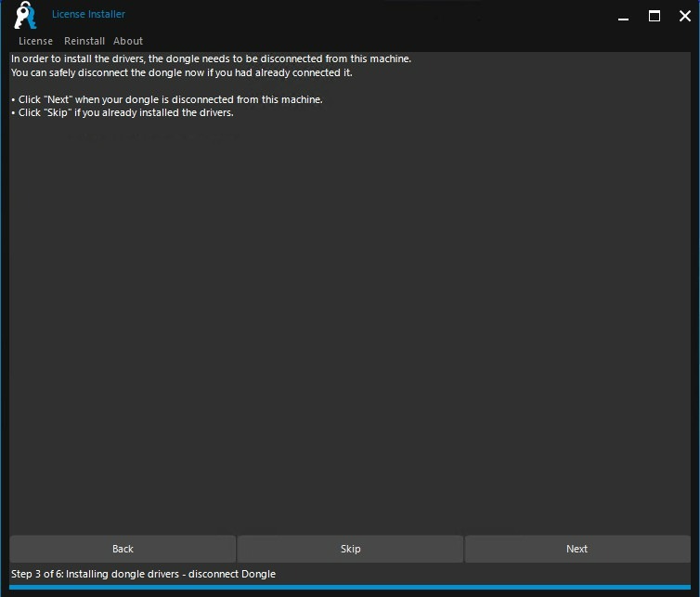Click the "In order to install the drivers" line

[211, 58]
